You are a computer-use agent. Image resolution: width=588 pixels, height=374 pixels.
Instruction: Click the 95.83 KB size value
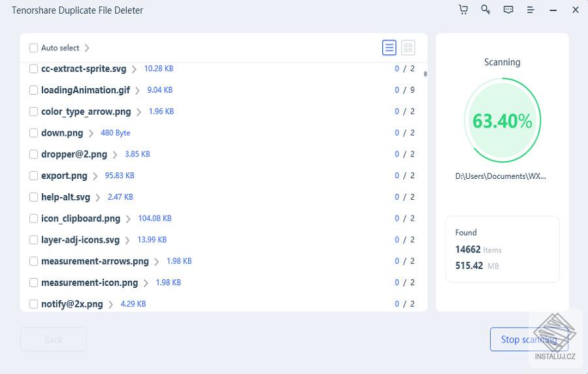120,176
